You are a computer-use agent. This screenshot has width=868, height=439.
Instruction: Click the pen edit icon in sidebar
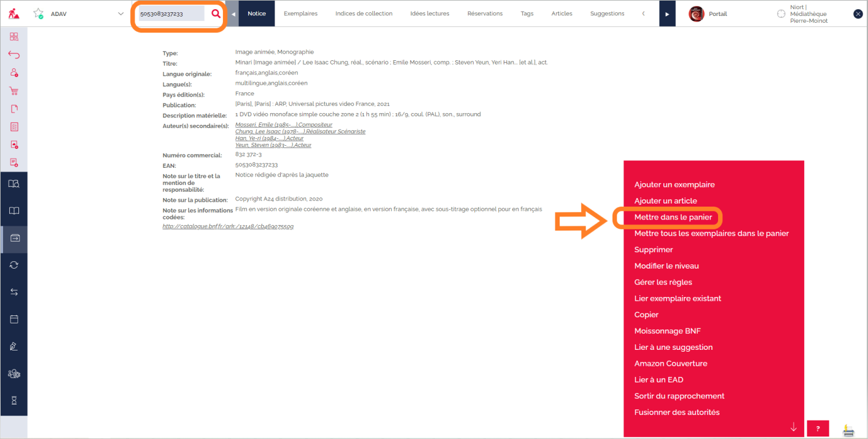point(14,346)
